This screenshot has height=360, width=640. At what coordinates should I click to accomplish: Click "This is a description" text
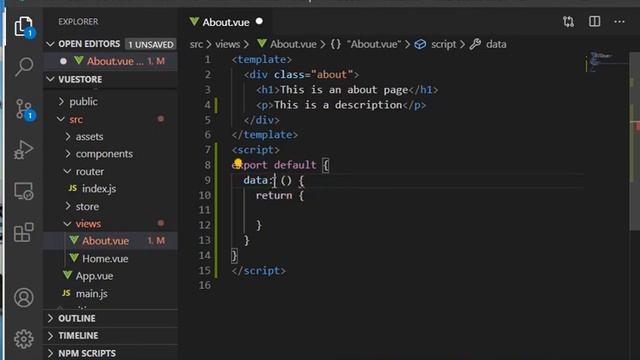point(338,105)
